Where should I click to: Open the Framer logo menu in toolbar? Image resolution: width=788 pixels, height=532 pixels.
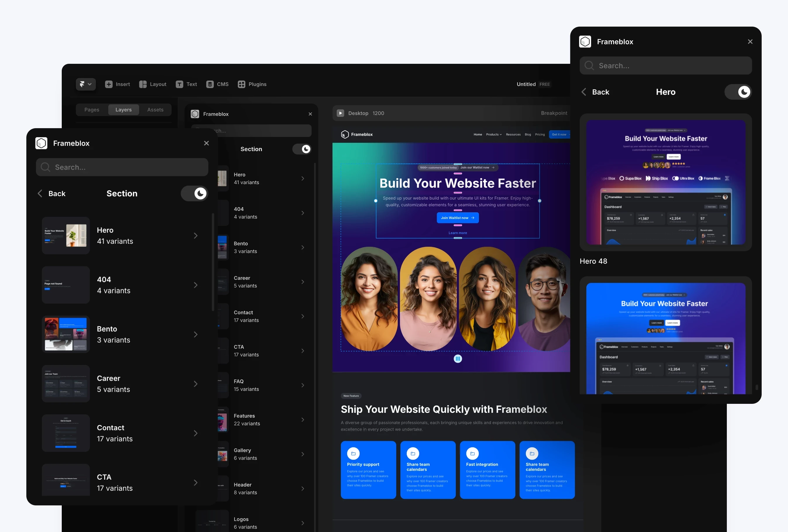(85, 84)
